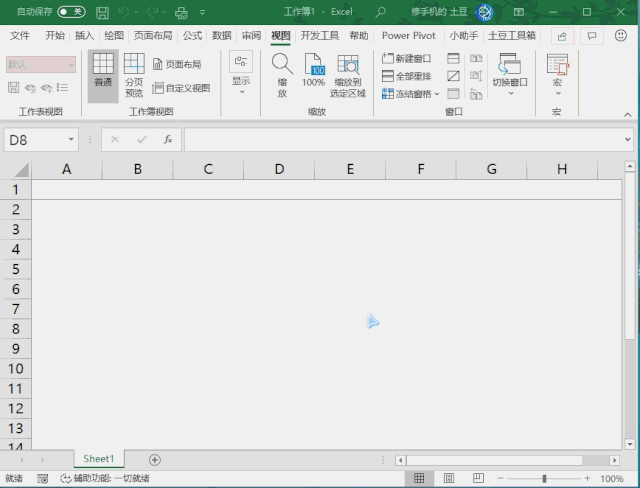Screen dimensions: 640x488
Task: Open the Data (数据) tab
Action: [x=222, y=36]
